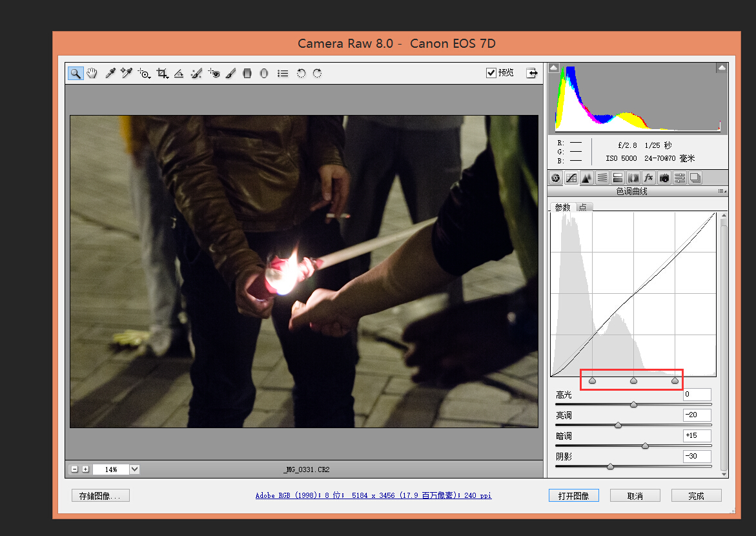Click the 阴影 value input field

tap(697, 457)
